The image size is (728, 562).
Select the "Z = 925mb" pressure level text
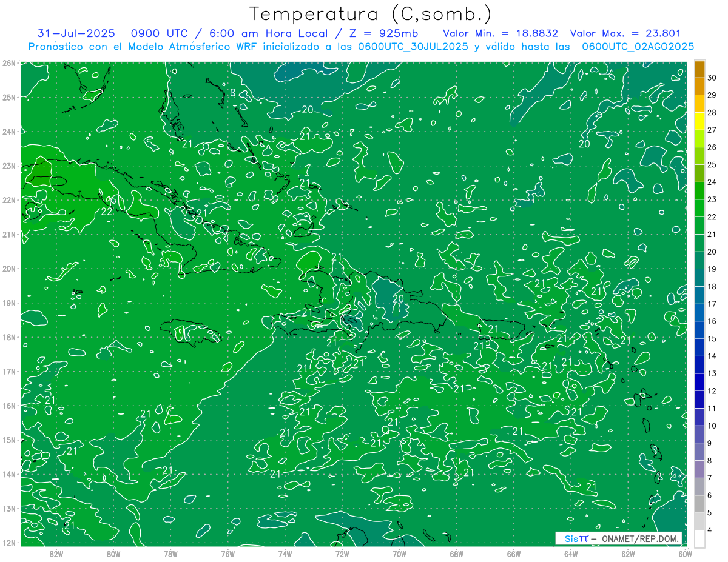click(382, 33)
